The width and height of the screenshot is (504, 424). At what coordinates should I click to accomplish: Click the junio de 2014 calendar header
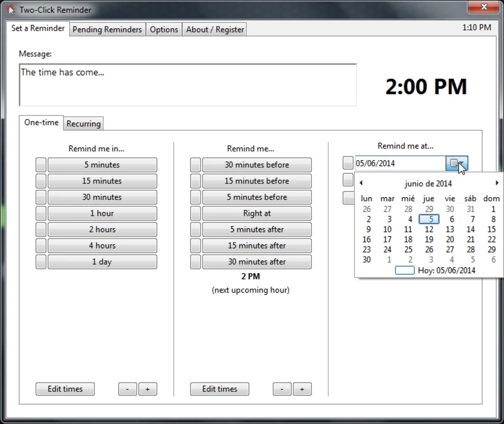428,183
